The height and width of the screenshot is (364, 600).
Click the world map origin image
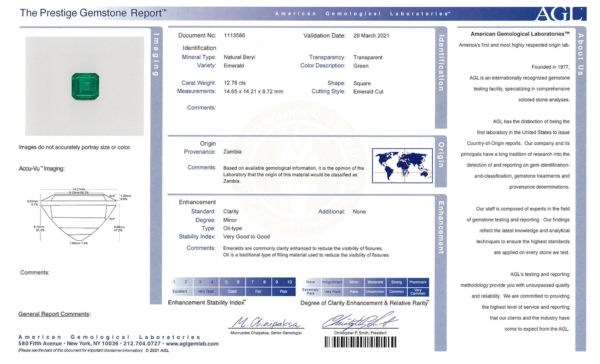click(x=402, y=165)
